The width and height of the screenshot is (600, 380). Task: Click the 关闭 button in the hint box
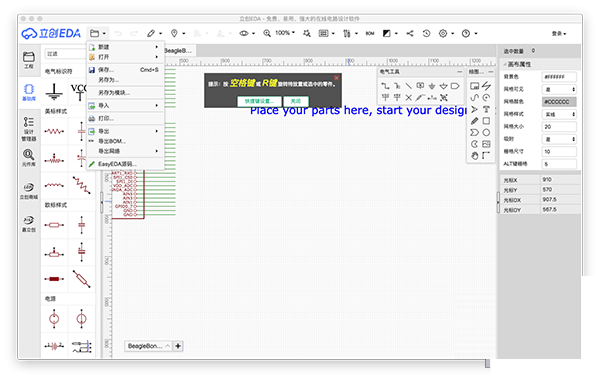click(296, 101)
